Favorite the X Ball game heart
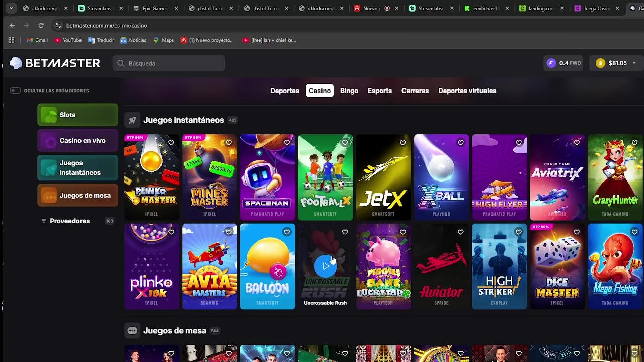This screenshot has height=362, width=644. pos(460,143)
